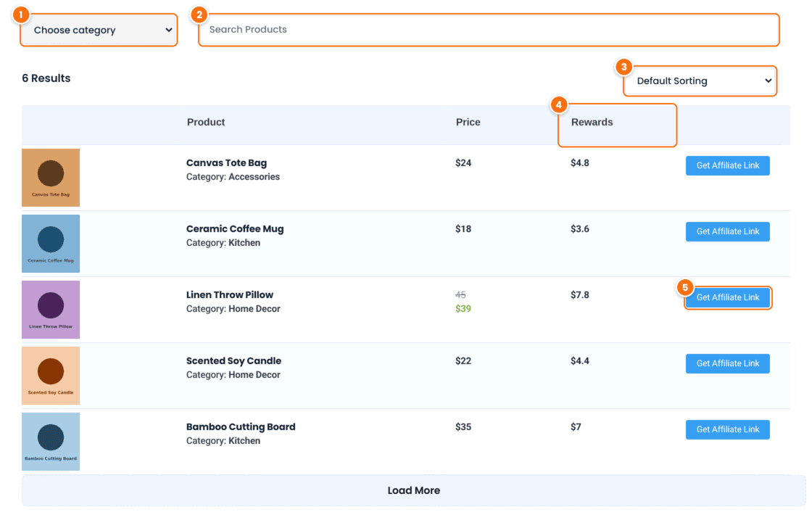Click the Price column header
The image size is (812, 528).
(x=468, y=123)
